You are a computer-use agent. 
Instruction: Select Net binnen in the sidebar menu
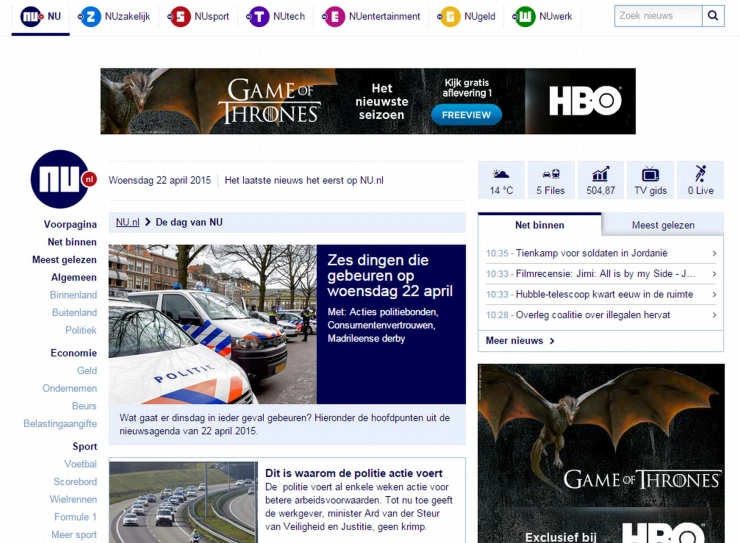click(72, 242)
